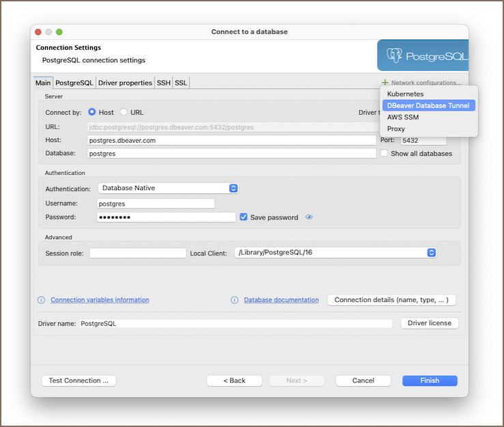The width and height of the screenshot is (504, 427).
Task: Reveal password with the eye icon
Action: pyautogui.click(x=309, y=217)
